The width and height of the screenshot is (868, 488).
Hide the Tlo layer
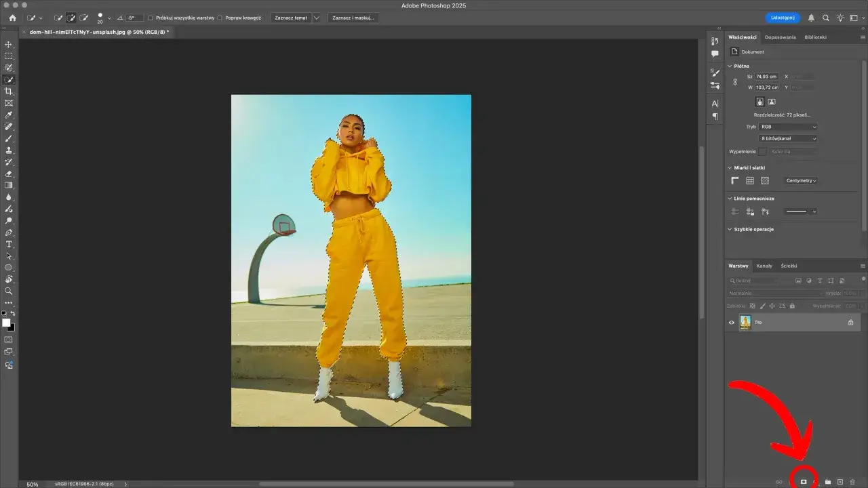pyautogui.click(x=731, y=322)
